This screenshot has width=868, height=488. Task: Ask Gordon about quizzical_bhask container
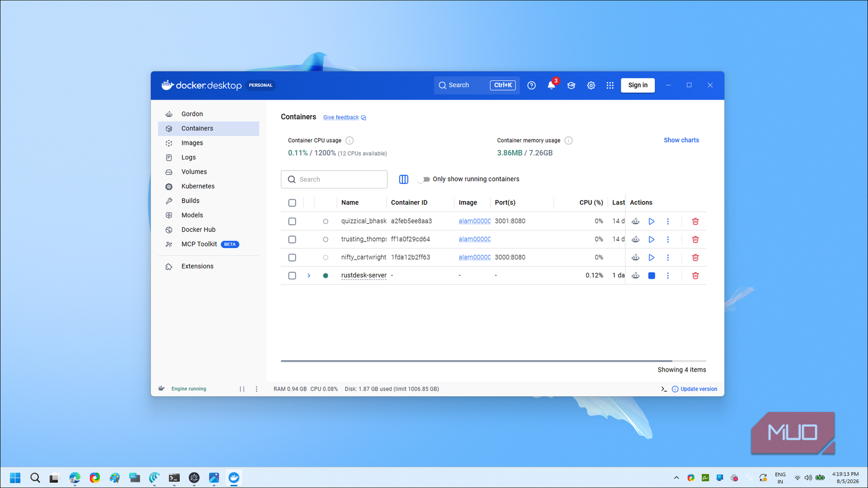click(x=635, y=222)
